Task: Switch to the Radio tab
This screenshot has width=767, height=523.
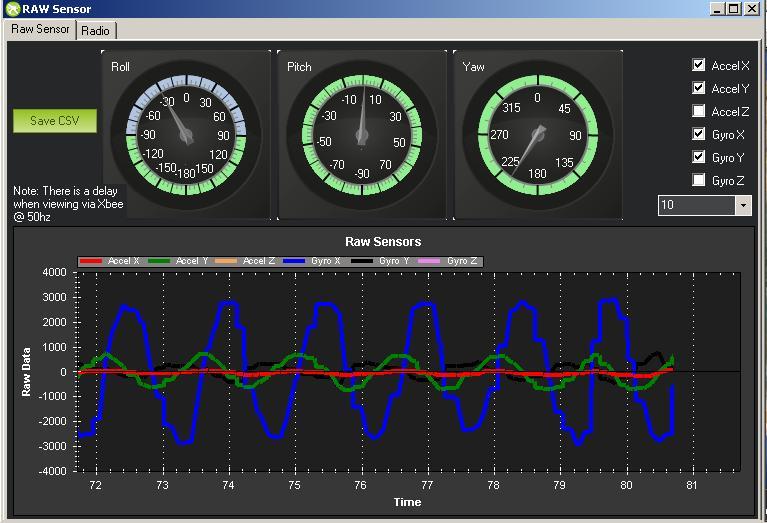Action: click(96, 31)
